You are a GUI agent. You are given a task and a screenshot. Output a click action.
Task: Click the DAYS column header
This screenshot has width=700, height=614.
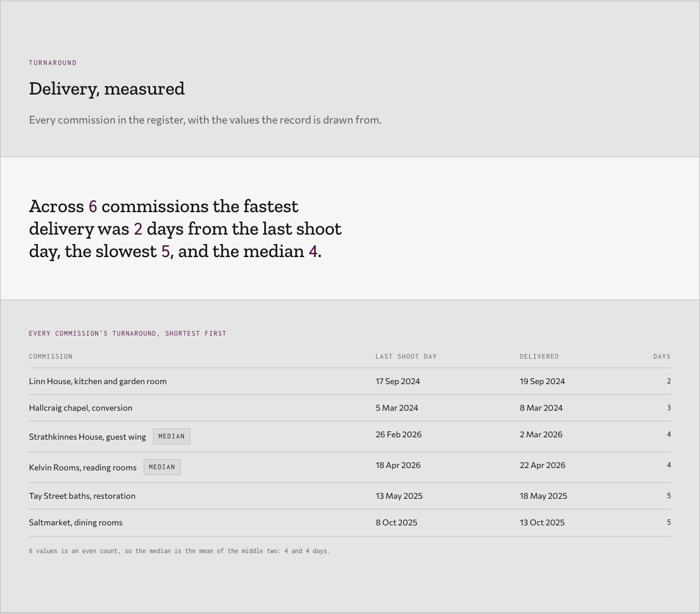[662, 356]
